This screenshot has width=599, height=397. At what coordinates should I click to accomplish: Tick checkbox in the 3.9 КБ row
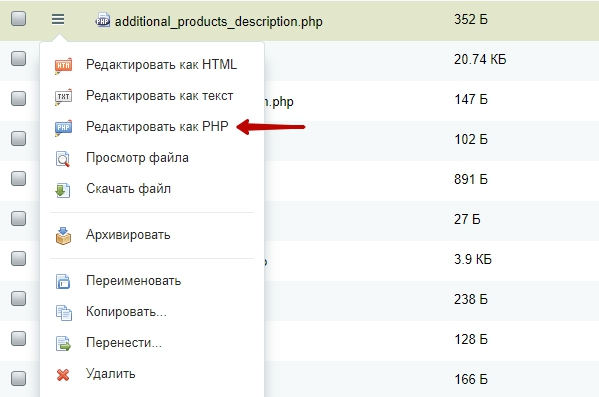point(18,259)
